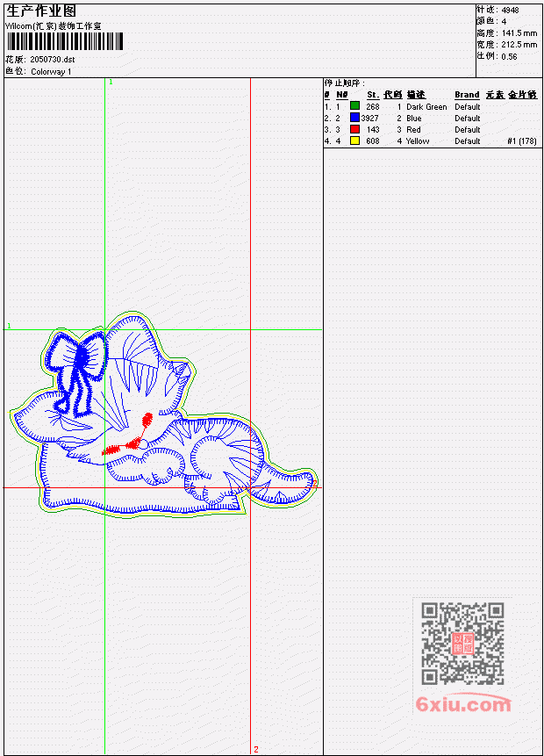Click Default brand in the Red row

coord(468,130)
